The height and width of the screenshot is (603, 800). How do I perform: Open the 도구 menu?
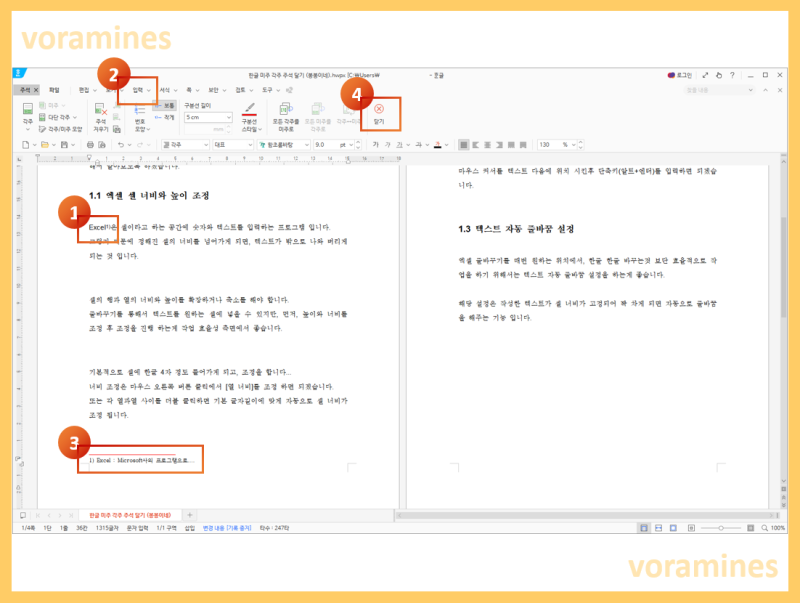click(x=270, y=90)
